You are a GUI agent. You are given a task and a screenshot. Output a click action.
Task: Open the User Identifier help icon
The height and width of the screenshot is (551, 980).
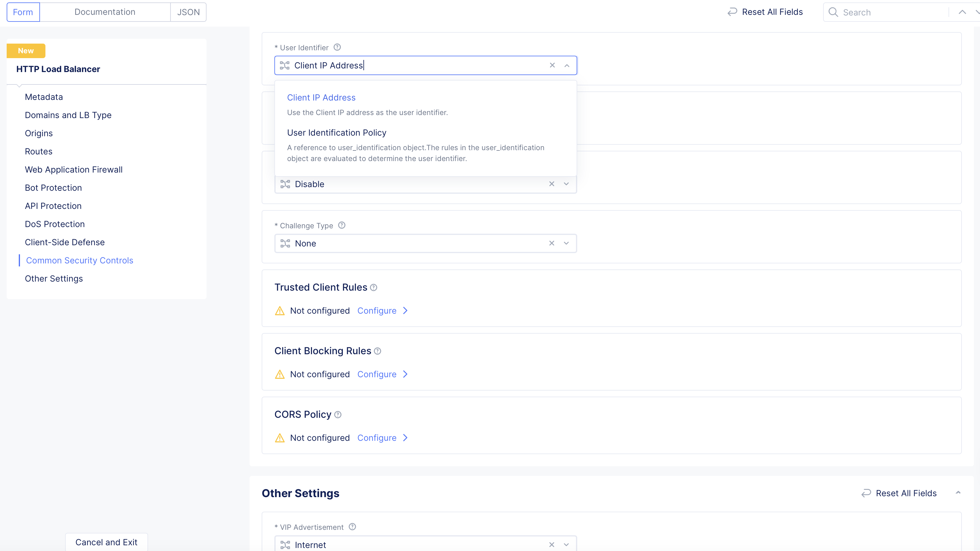coord(337,47)
